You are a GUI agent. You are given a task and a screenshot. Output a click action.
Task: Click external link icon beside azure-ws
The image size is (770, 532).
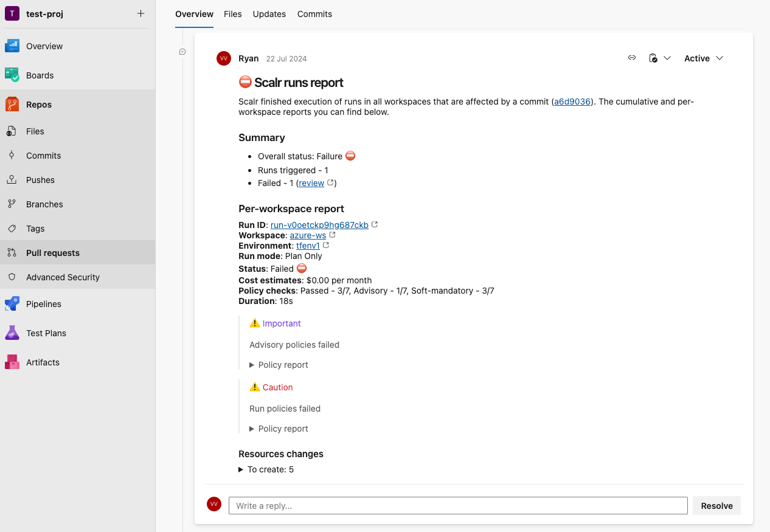click(x=333, y=235)
